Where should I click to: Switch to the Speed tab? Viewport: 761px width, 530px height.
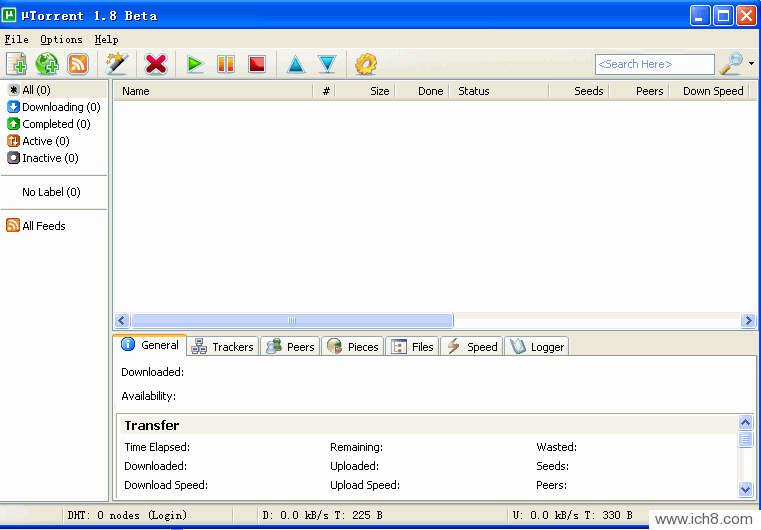pyautogui.click(x=472, y=347)
